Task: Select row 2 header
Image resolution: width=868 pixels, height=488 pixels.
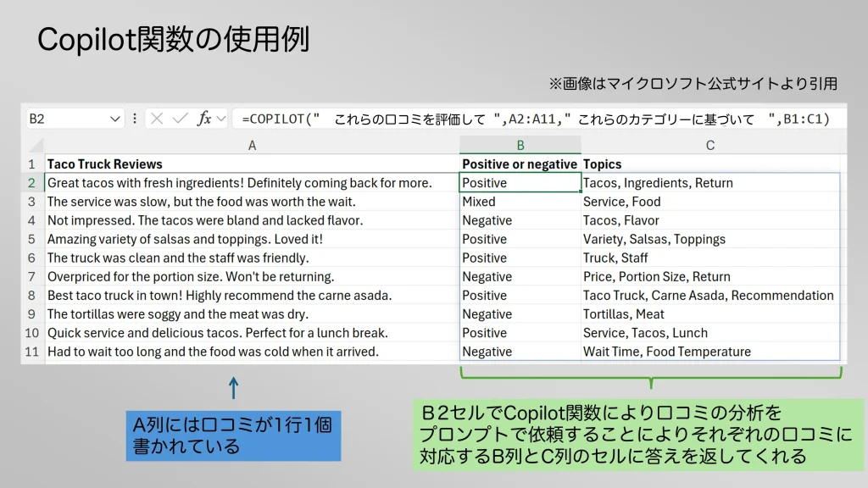Action: (x=32, y=183)
